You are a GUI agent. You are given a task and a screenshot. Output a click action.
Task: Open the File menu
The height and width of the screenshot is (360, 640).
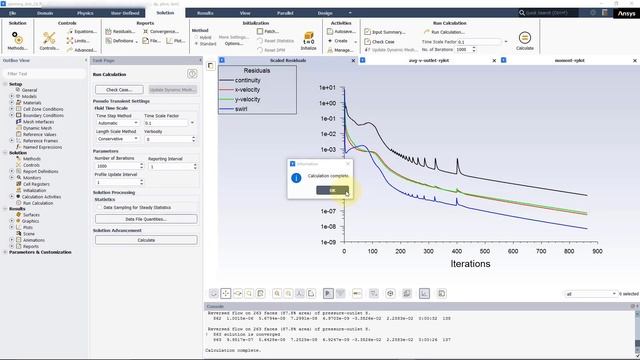[13, 13]
